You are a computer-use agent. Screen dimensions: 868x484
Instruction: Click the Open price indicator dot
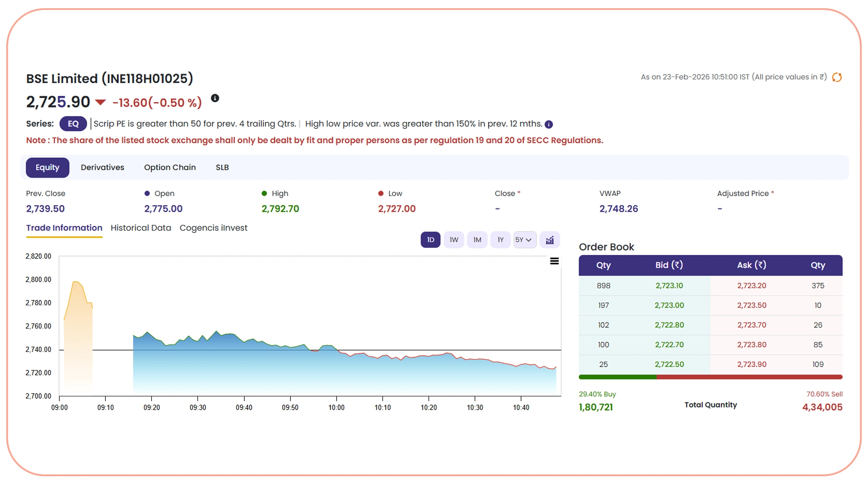pos(147,193)
